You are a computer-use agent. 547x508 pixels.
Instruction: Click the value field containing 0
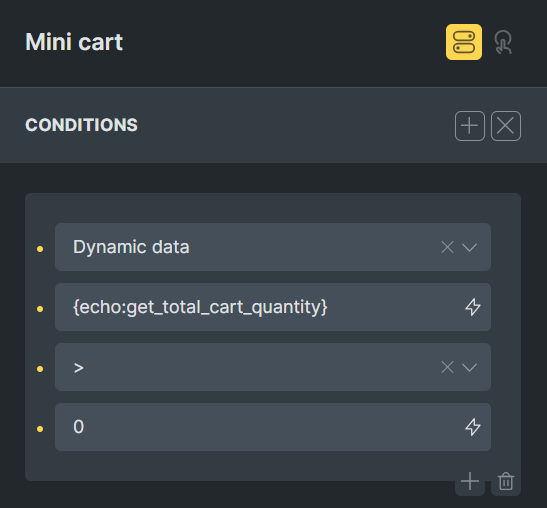273,427
